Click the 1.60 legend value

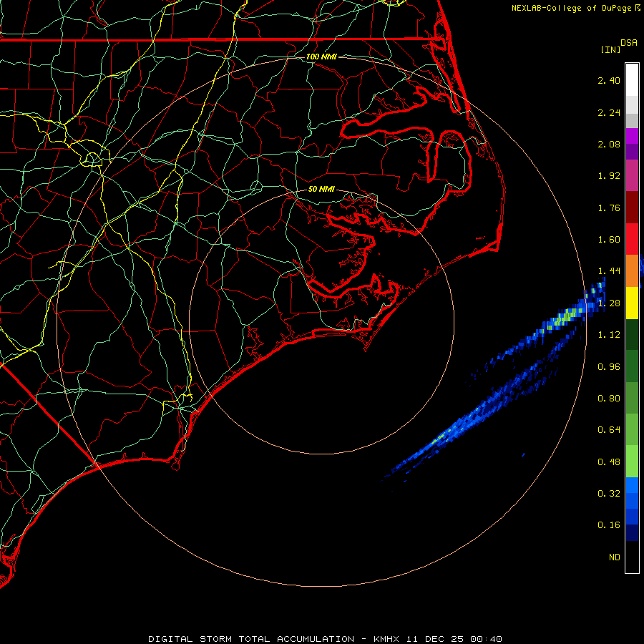coord(609,240)
